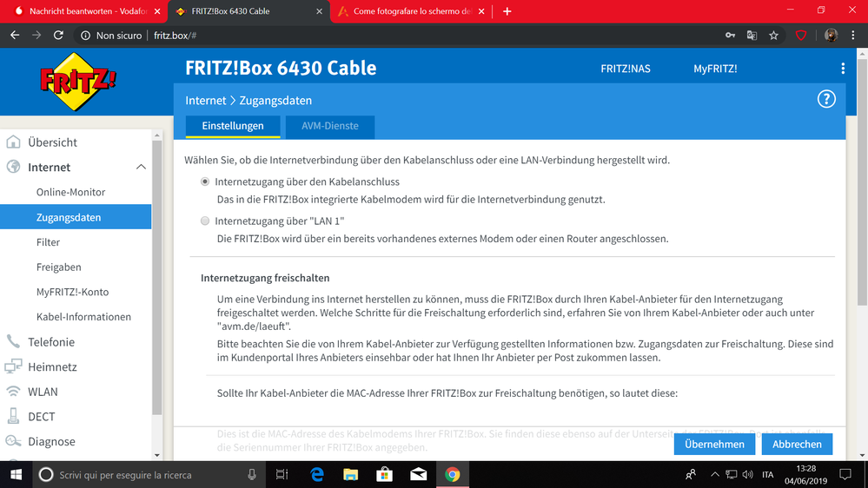Open Mail app from taskbar
The height and width of the screenshot is (488, 868).
click(x=419, y=475)
